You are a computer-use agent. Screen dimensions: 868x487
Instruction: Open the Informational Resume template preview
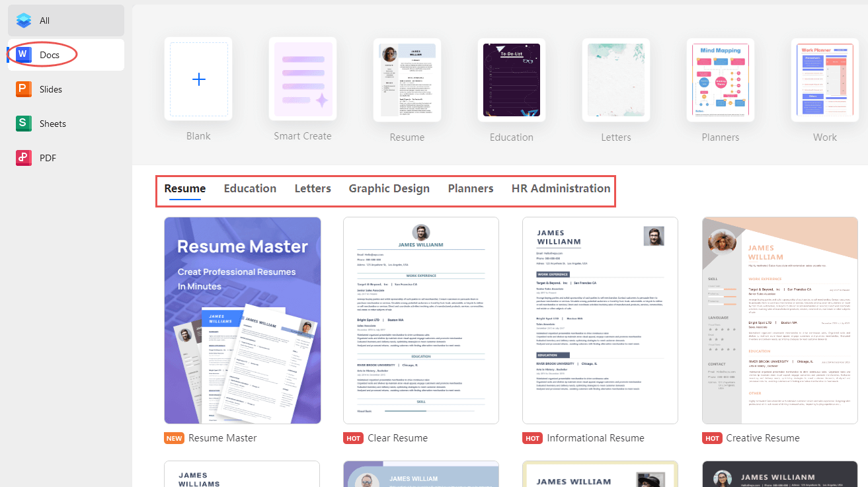(600, 320)
